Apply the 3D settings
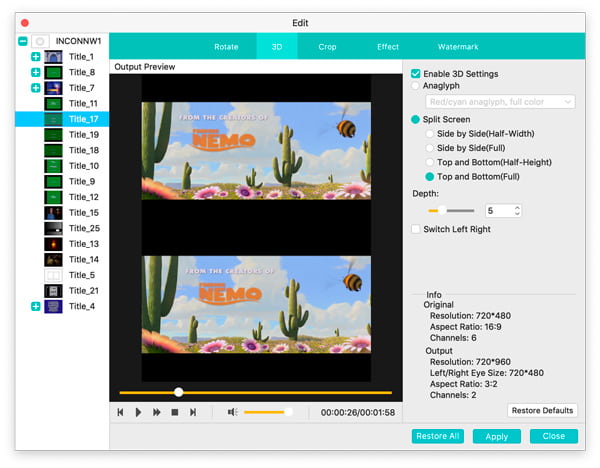This screenshot has height=468, width=600. pyautogui.click(x=497, y=436)
